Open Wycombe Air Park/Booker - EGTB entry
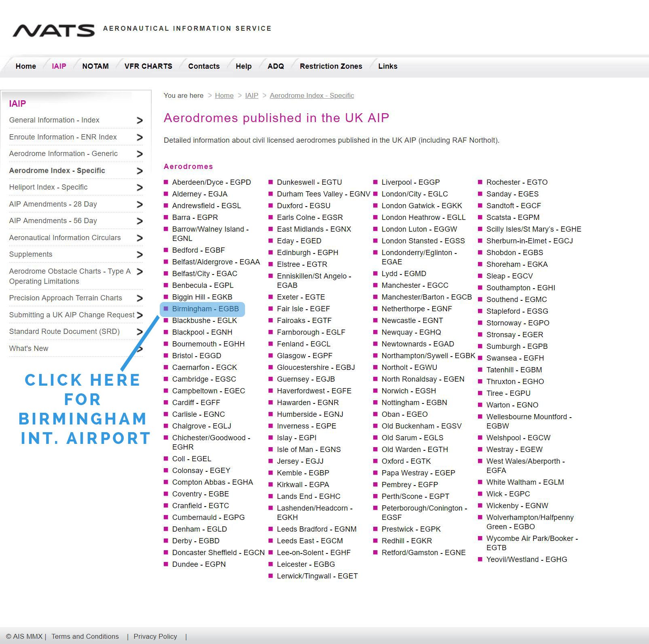The height and width of the screenshot is (644, 649). (x=532, y=543)
